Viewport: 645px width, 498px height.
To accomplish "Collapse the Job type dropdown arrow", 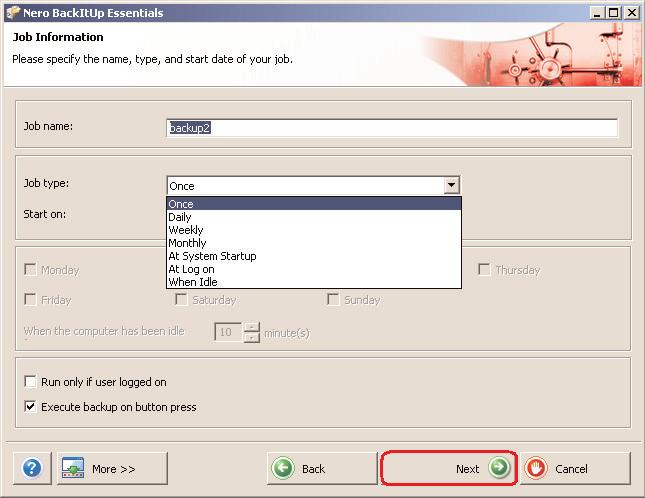I will (451, 185).
